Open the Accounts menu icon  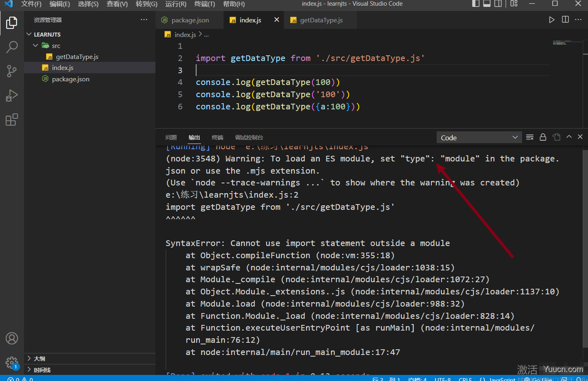tap(12, 338)
